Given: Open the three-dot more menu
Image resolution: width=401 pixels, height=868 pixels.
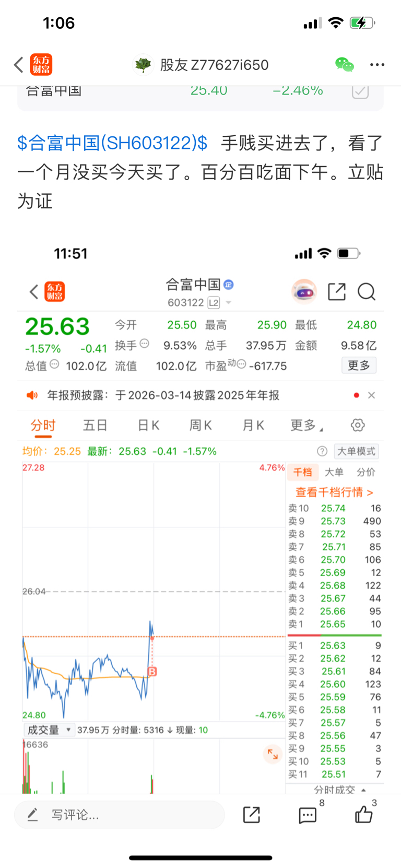Looking at the screenshot, I should (x=377, y=65).
